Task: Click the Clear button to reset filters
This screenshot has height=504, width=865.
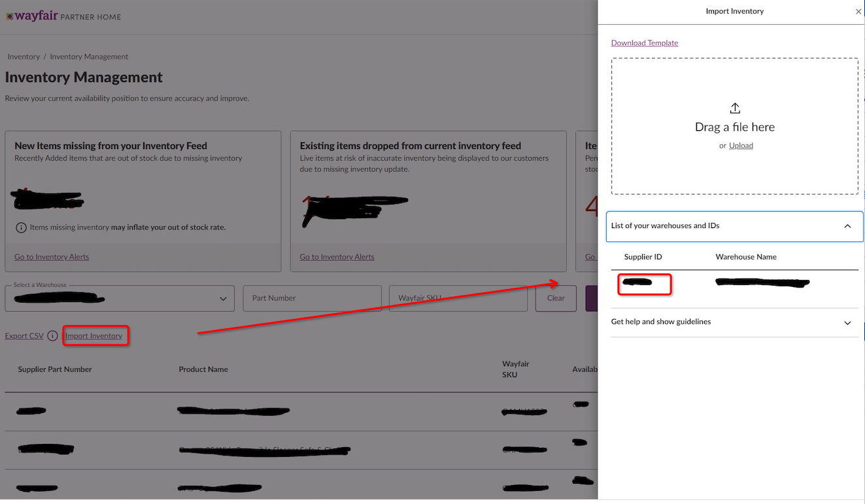Action: point(555,297)
